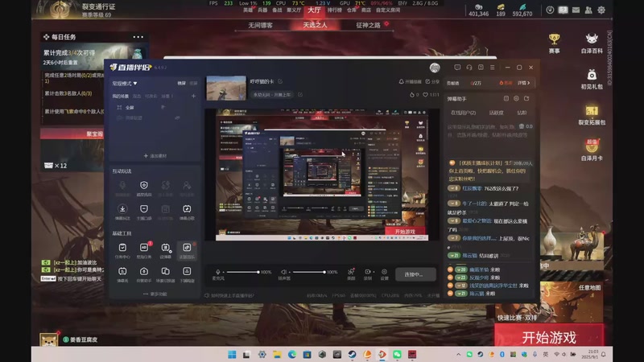The height and width of the screenshot is (362, 644).
Task: Switch to 活跃度 tab
Action: 496,113
